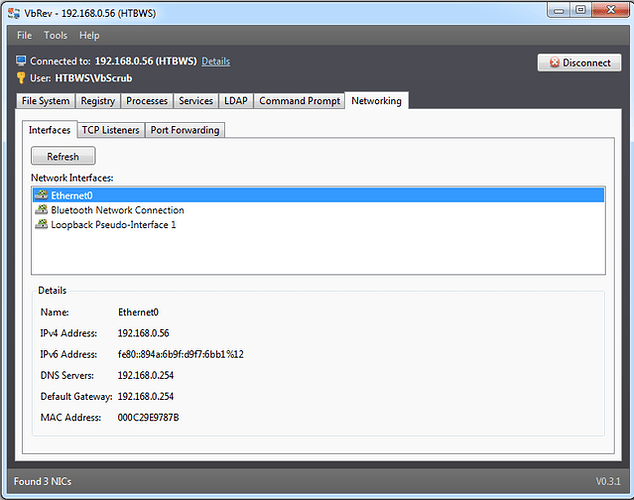
Task: Show the TCP Listeners sub-tab
Action: (x=110, y=130)
